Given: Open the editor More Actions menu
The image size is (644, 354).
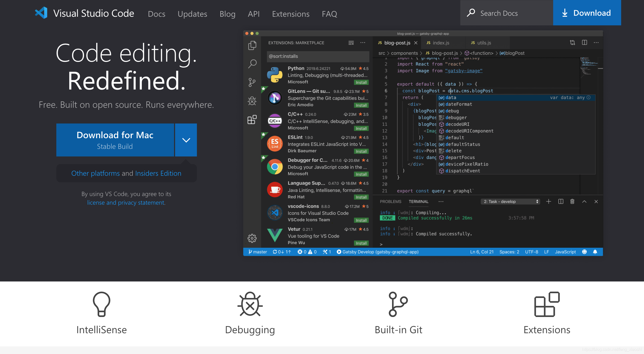Looking at the screenshot, I should (x=596, y=43).
